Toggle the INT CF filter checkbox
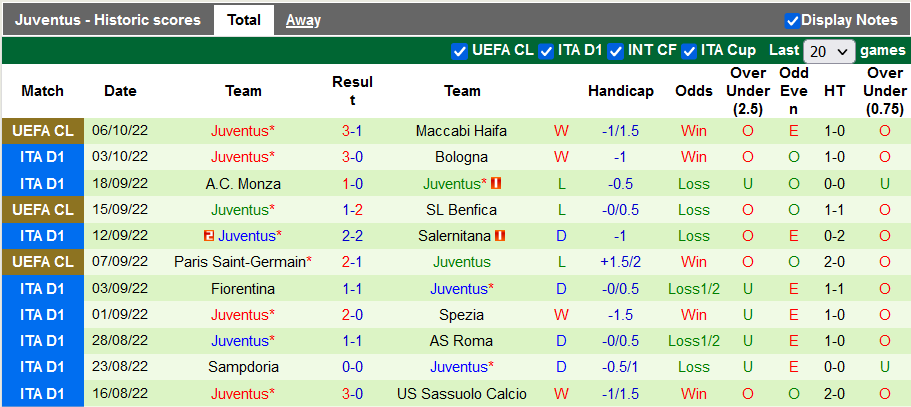 click(616, 51)
